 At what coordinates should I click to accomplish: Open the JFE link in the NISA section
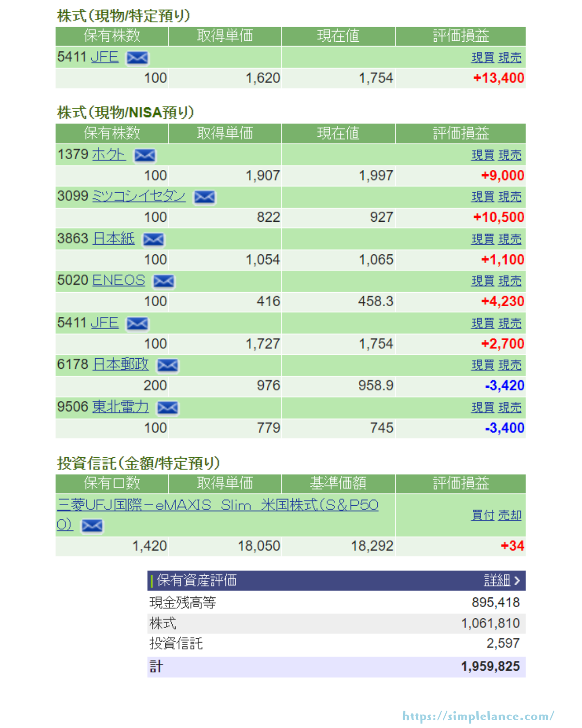[x=105, y=323]
